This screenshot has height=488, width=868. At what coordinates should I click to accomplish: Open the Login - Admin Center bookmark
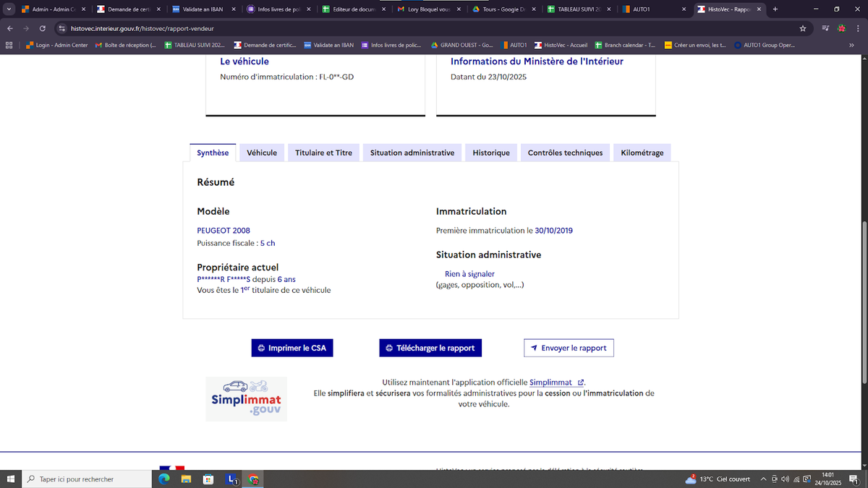pos(56,45)
